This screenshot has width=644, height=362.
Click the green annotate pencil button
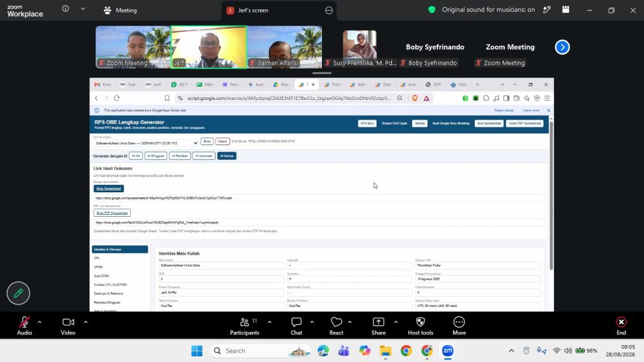coord(18,293)
